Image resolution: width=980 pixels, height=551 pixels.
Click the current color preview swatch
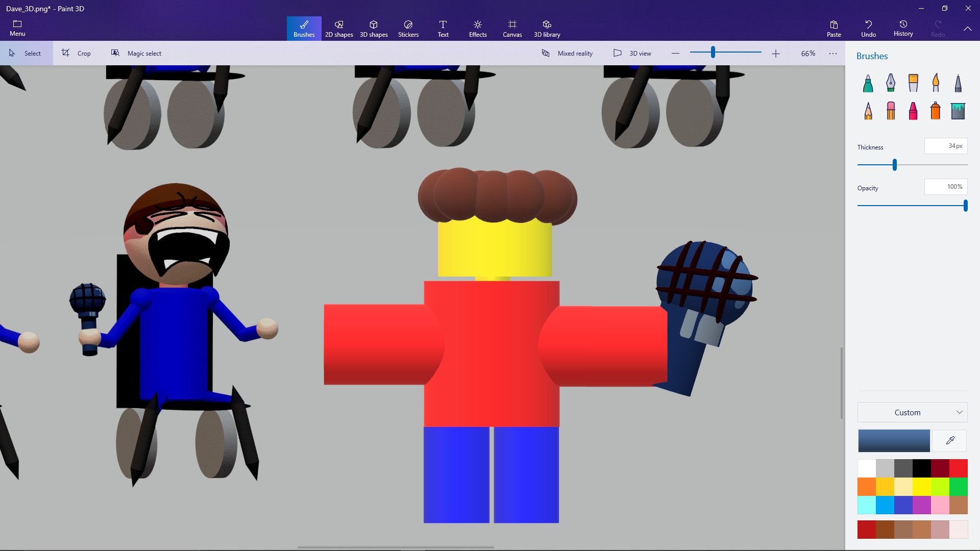click(894, 440)
